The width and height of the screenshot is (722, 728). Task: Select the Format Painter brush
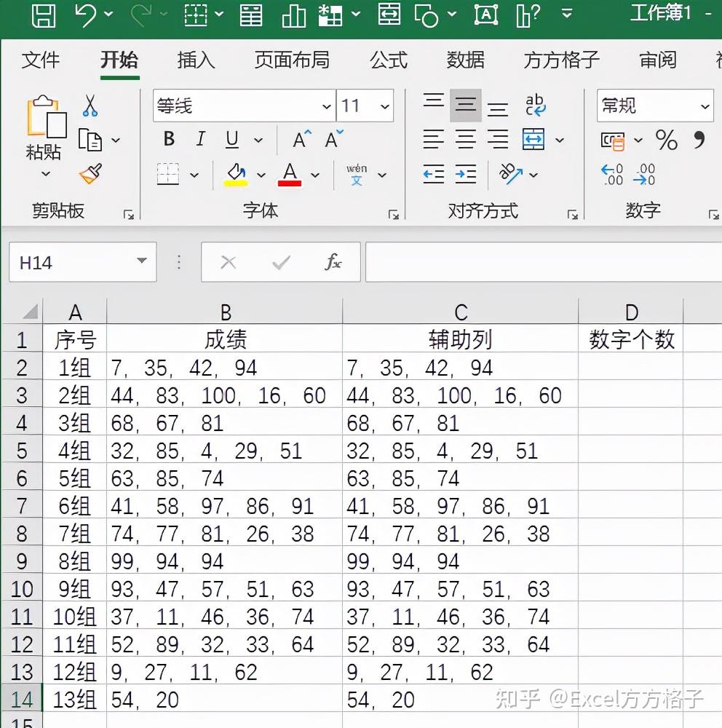(x=91, y=174)
